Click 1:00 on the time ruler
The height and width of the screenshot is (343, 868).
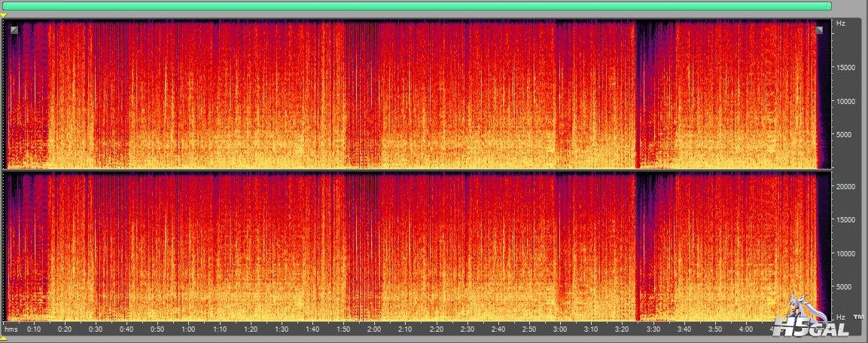[189, 329]
